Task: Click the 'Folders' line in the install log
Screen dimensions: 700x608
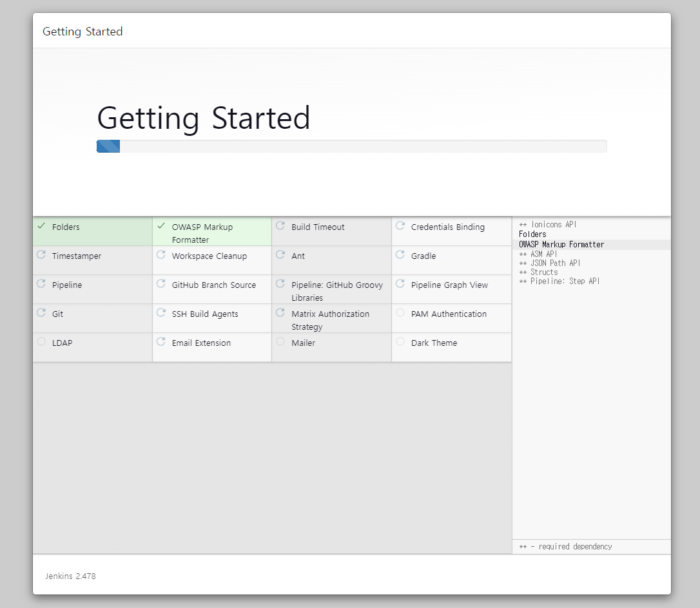Action: click(532, 234)
